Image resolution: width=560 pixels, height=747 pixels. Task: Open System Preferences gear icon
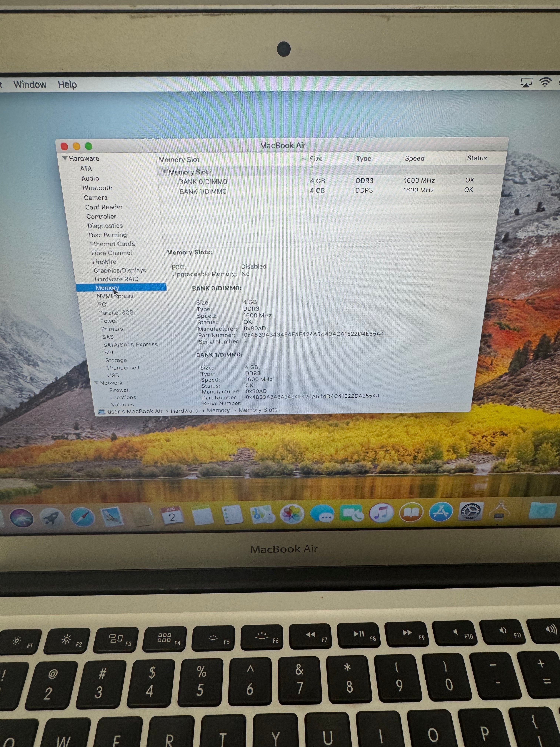pos(471,511)
